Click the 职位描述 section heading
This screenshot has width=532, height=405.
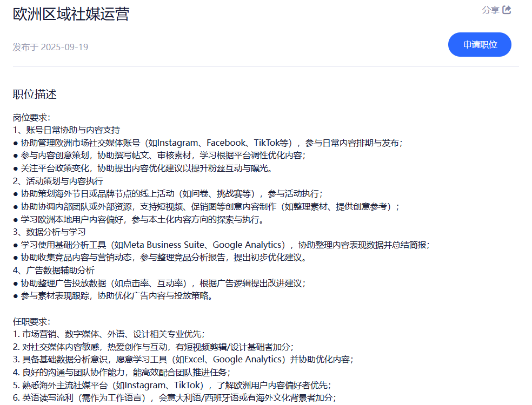pyautogui.click(x=35, y=94)
